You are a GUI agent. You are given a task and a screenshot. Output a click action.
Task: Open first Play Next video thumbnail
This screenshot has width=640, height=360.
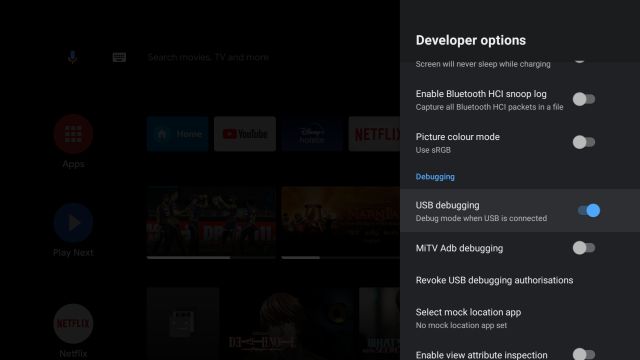[x=211, y=223]
